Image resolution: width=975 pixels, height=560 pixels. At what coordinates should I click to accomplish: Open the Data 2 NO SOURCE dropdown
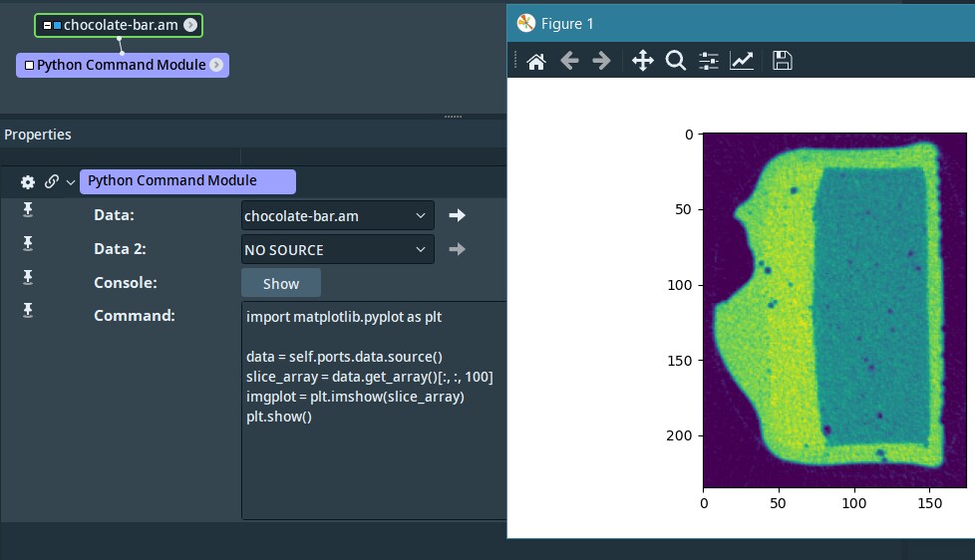[x=337, y=249]
